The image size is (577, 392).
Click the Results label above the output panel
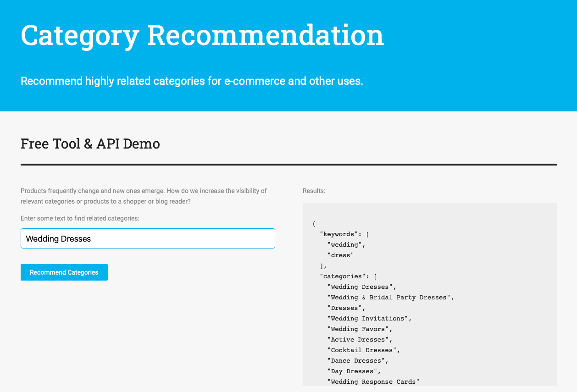[x=314, y=190]
